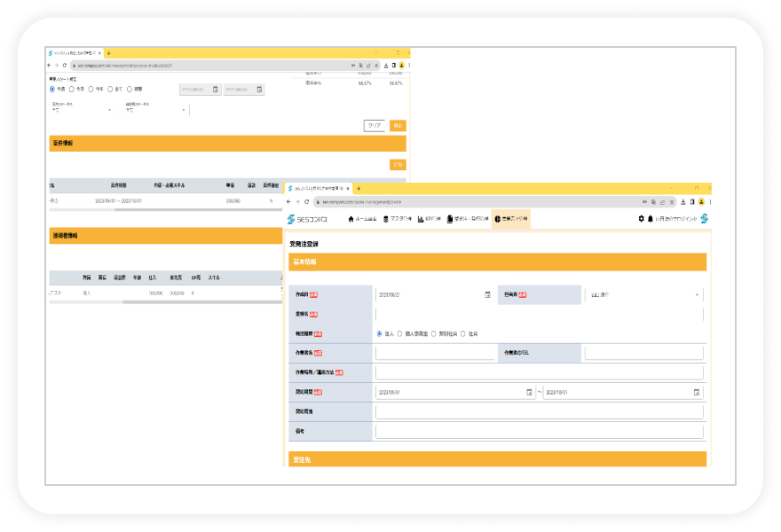Expand the second status dropdown in rear window
This screenshot has width=781, height=532.
point(155,108)
